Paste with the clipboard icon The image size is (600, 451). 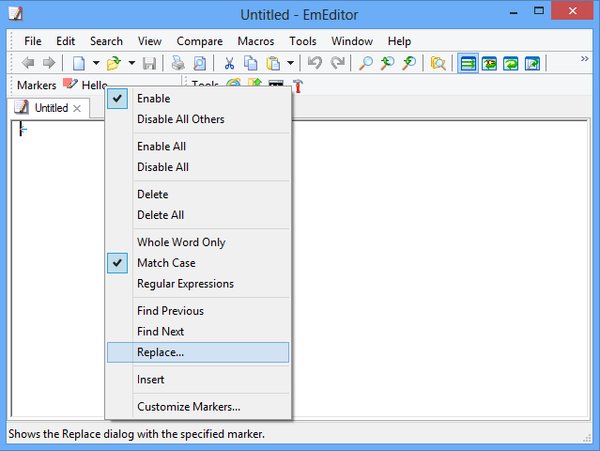[x=273, y=63]
